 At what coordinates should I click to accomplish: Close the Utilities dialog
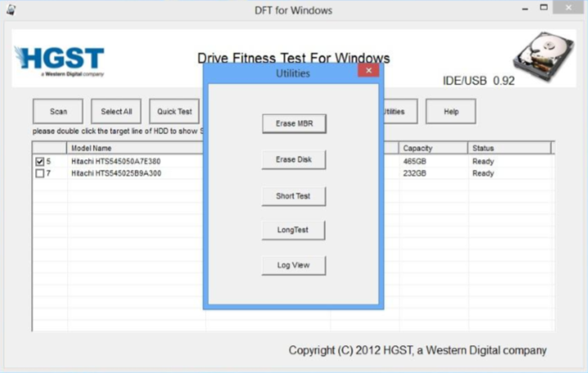[368, 70]
